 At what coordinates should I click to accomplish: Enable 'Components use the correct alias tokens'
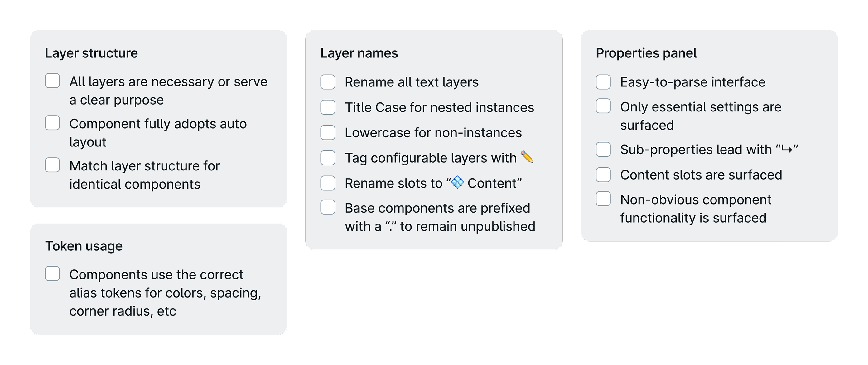pyautogui.click(x=53, y=274)
